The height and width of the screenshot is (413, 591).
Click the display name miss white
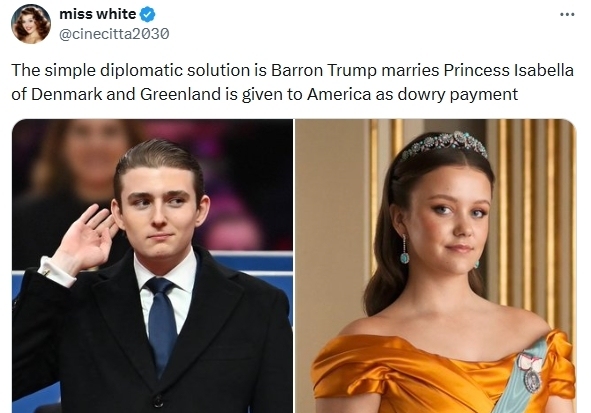[98, 14]
